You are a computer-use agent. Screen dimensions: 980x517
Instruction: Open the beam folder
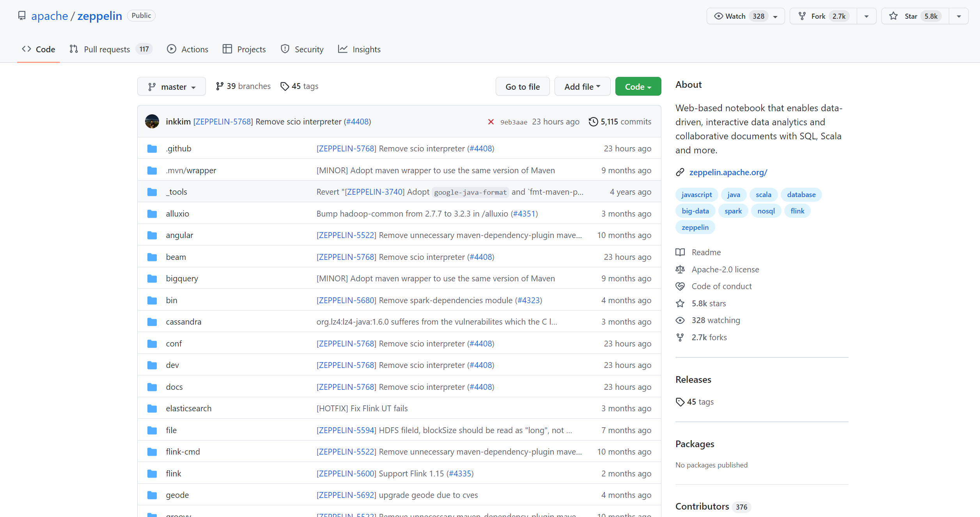coord(176,257)
